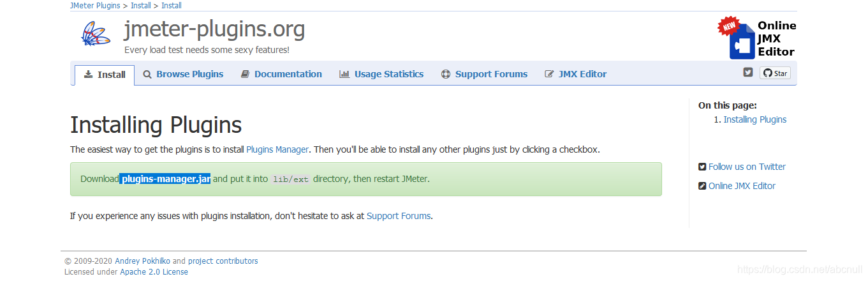The image size is (868, 281).
Task: Jump to Installing Plugins in the page outline
Action: click(x=755, y=119)
